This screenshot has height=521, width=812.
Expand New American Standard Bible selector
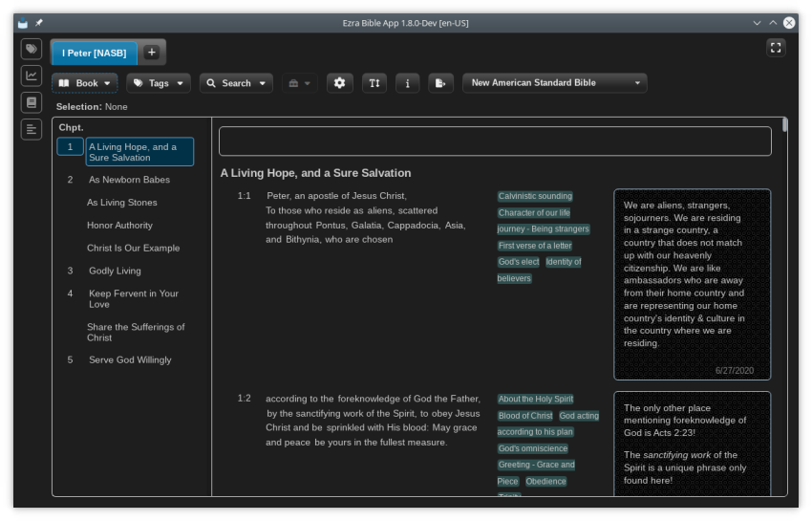(x=554, y=83)
